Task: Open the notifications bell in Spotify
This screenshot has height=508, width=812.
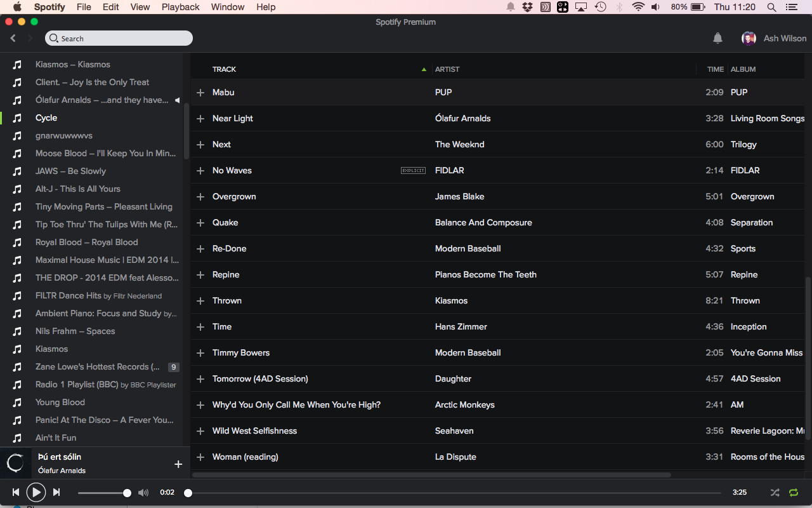Action: (x=717, y=39)
